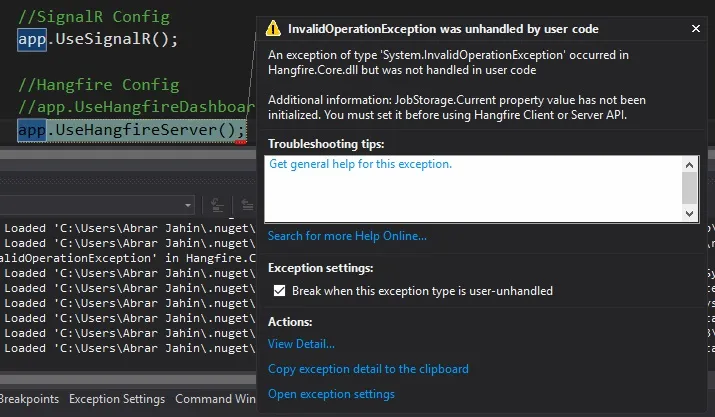Select the Command Window tab

click(215, 399)
